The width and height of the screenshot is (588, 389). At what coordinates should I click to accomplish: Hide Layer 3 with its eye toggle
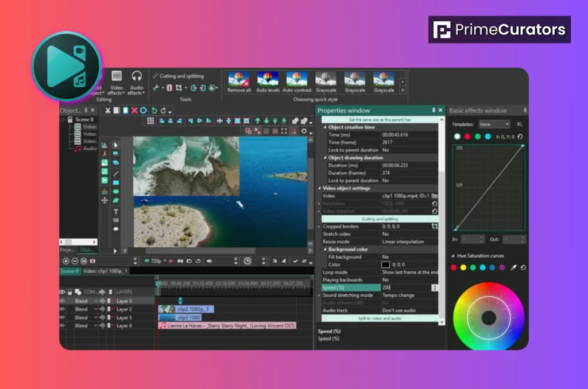pyautogui.click(x=61, y=301)
